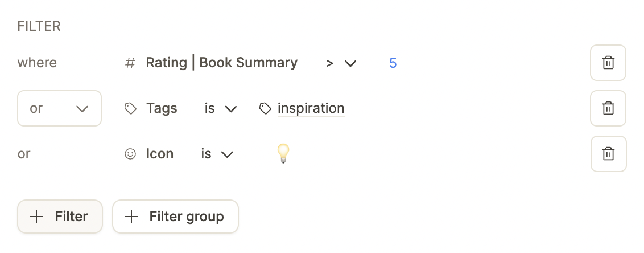Click the light bulb emoji value
The height and width of the screenshot is (253, 644).
point(283,153)
